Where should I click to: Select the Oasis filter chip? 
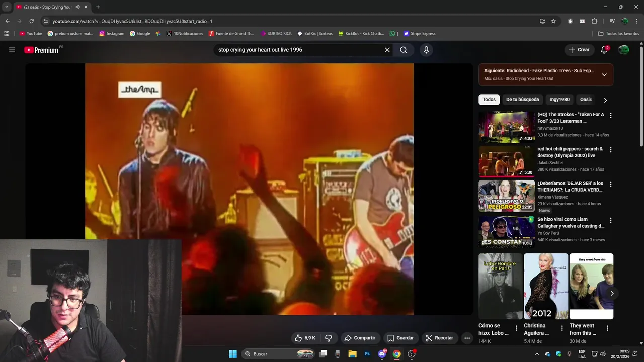point(586,100)
